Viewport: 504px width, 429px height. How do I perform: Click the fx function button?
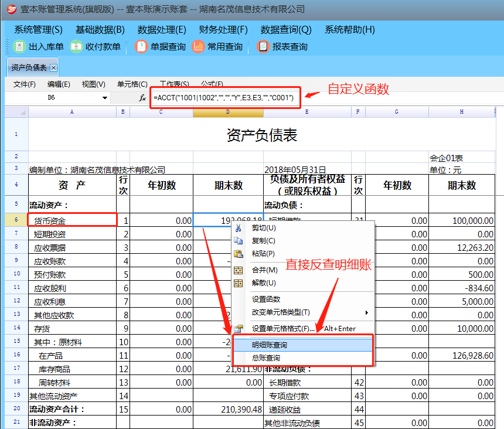tap(142, 98)
